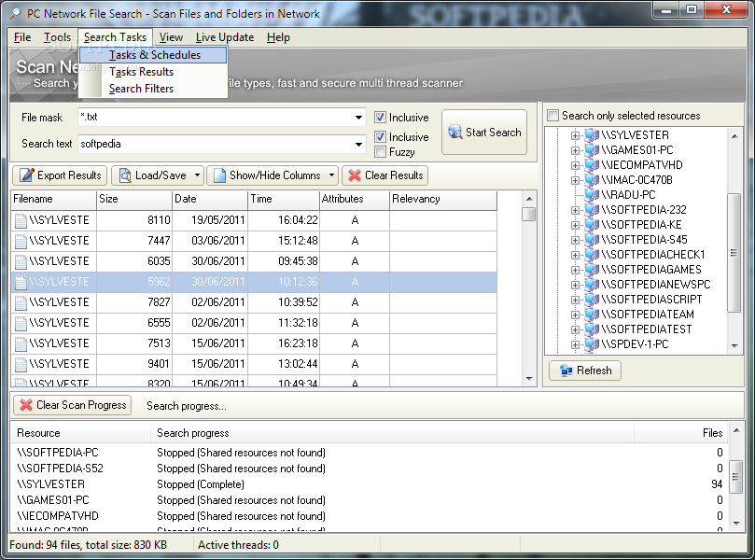Screen dimensions: 755x560
Task: Open the Live Update menu
Action: point(224,37)
